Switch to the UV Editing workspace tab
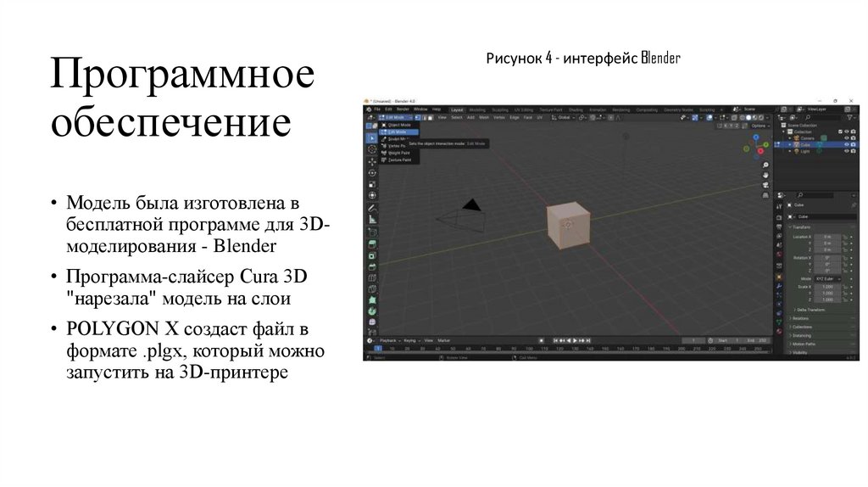Image resolution: width=868 pixels, height=487 pixels. (x=524, y=109)
